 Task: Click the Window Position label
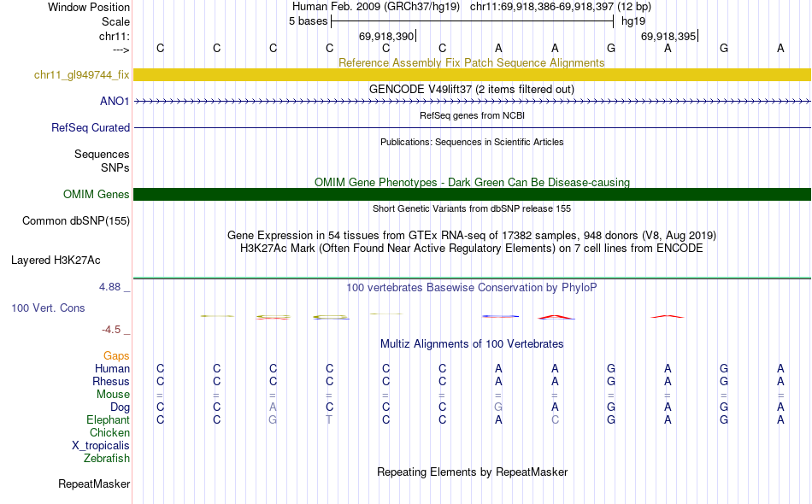click(x=89, y=7)
